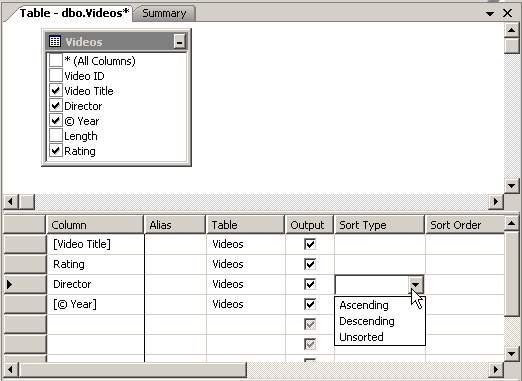This screenshot has height=381, width=522.
Task: Close the document with the X button
Action: [507, 13]
